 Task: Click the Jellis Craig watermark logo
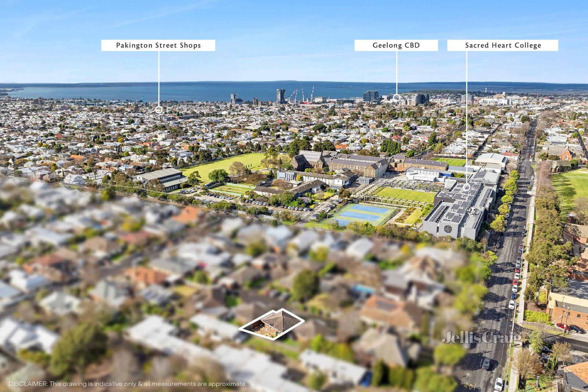[481, 337]
